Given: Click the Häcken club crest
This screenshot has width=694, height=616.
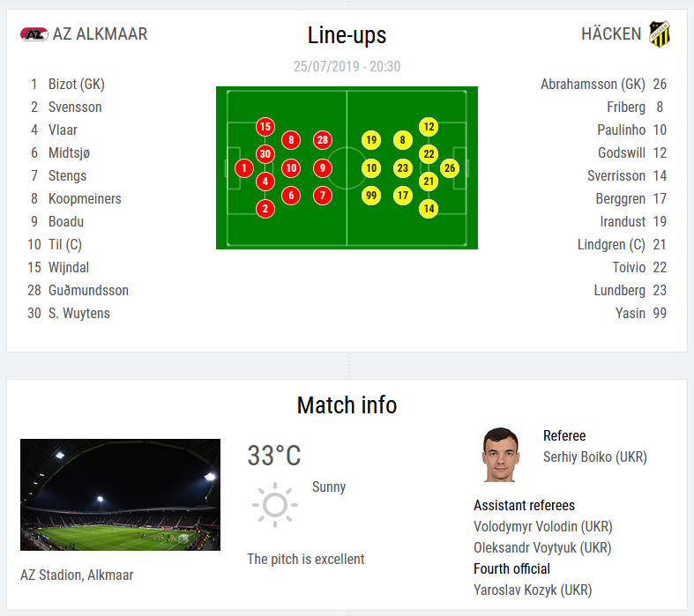Looking at the screenshot, I should click(660, 34).
